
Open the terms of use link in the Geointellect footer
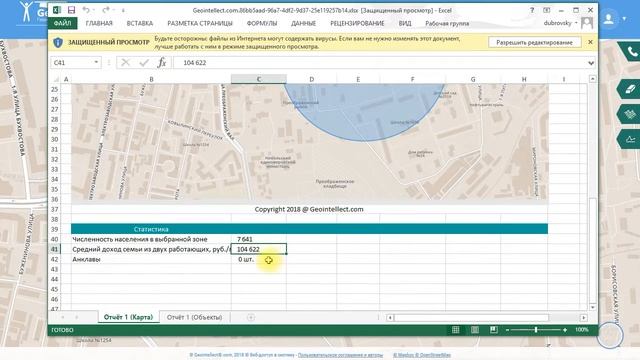pos(340,355)
